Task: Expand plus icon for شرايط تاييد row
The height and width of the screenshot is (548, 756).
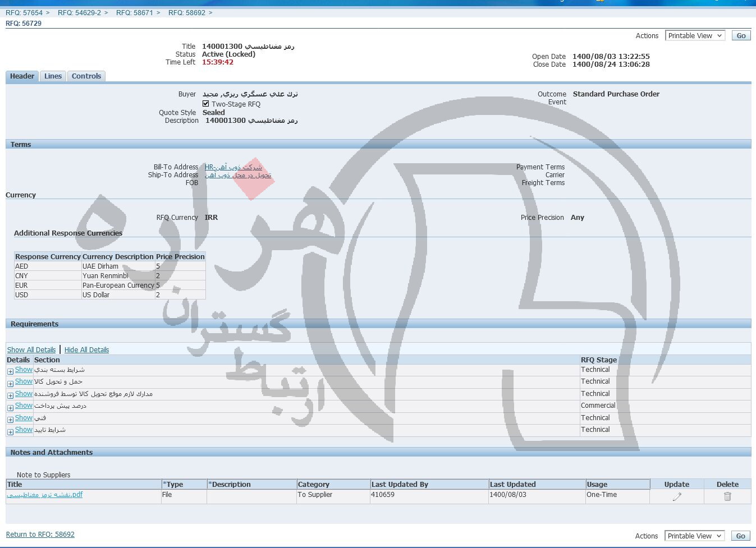Action: point(10,431)
